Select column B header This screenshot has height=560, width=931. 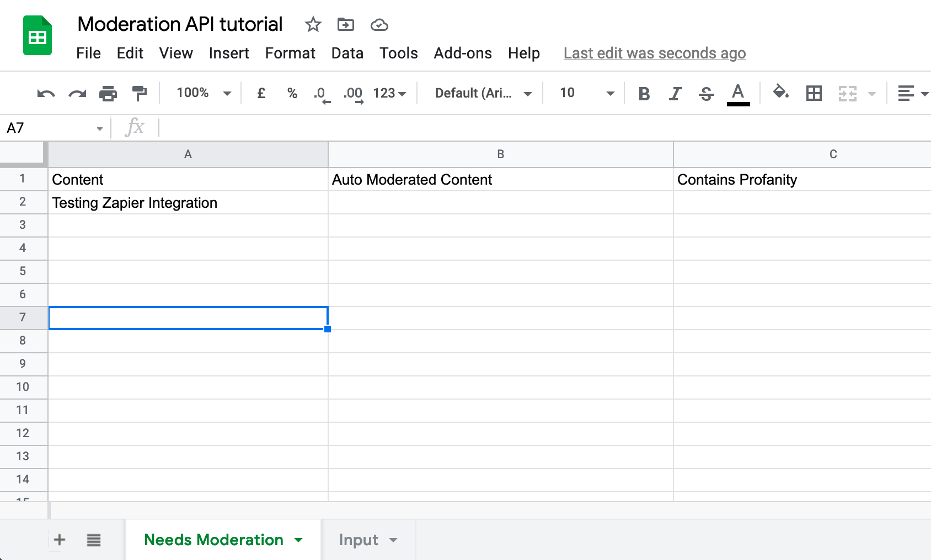pos(501,154)
